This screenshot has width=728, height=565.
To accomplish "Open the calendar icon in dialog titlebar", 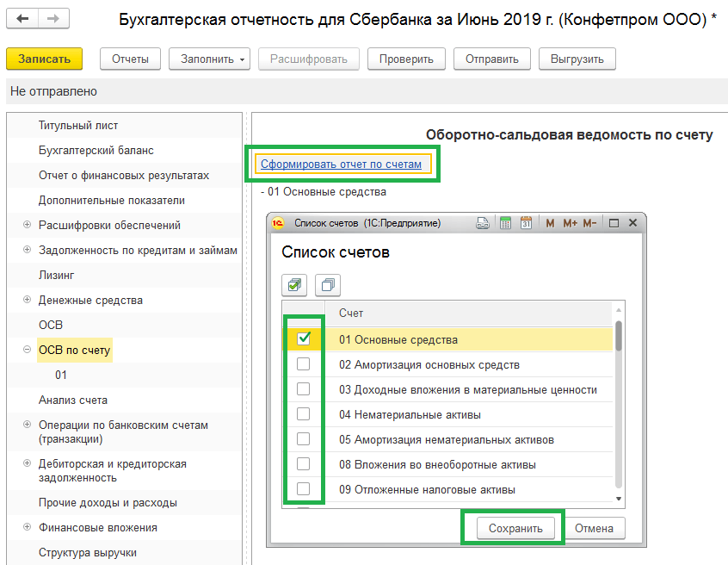I will (526, 223).
